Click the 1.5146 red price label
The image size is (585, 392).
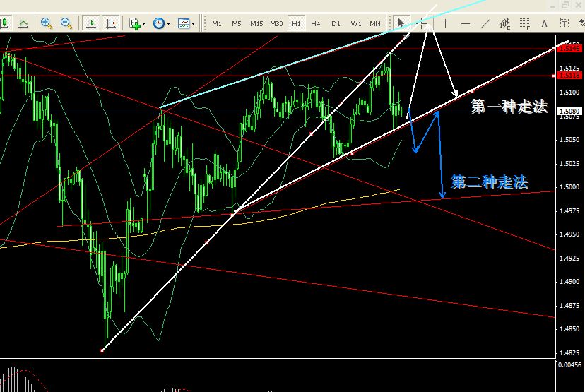click(x=570, y=48)
